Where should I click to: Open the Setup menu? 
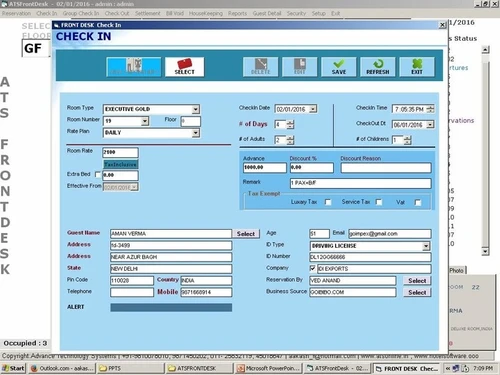(x=319, y=13)
